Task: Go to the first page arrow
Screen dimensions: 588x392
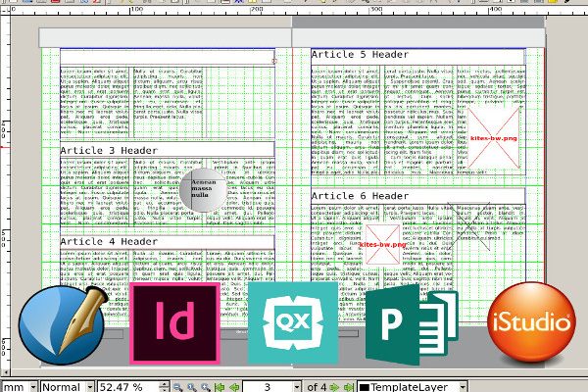Action: 220,387
